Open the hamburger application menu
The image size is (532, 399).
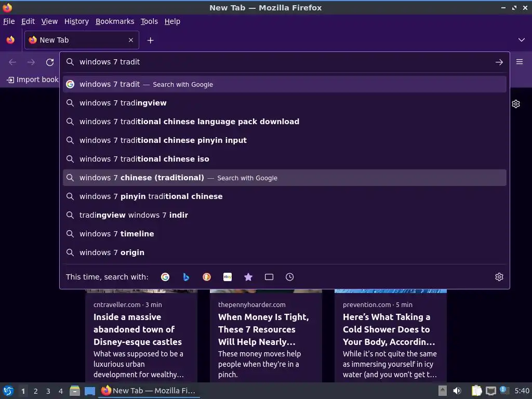(520, 62)
